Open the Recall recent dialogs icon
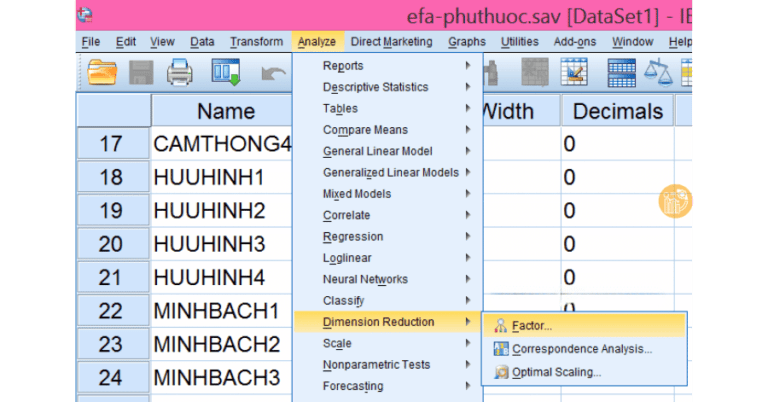 226,72
